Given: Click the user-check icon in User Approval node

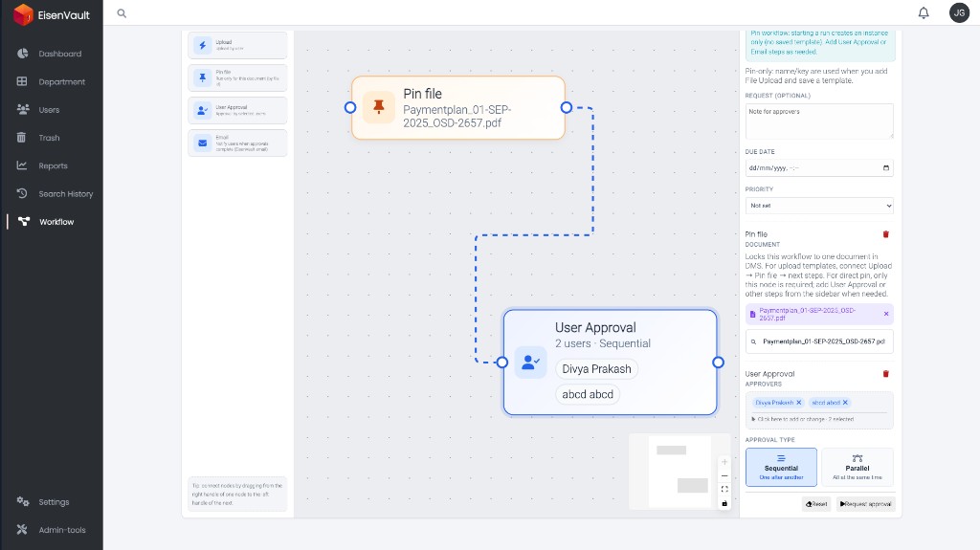Looking at the screenshot, I should [530, 362].
